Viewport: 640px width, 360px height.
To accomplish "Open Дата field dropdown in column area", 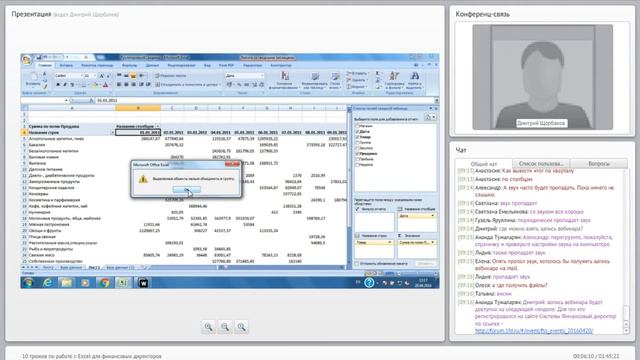I will pos(432,216).
